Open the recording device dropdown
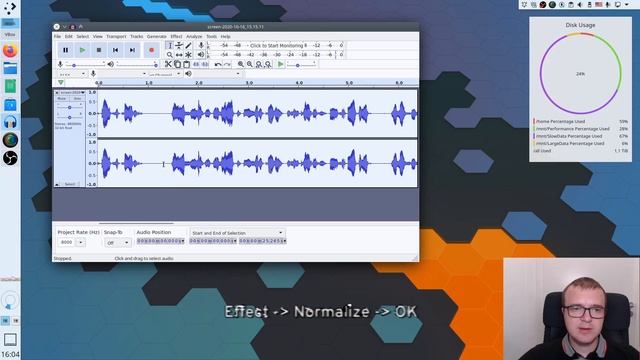The height and width of the screenshot is (360, 640). pos(122,74)
